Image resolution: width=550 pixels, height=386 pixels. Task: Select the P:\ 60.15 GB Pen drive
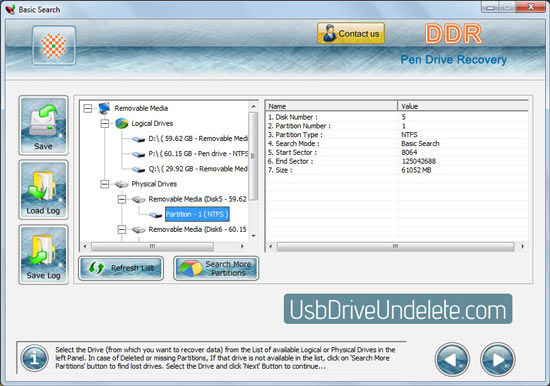[198, 154]
